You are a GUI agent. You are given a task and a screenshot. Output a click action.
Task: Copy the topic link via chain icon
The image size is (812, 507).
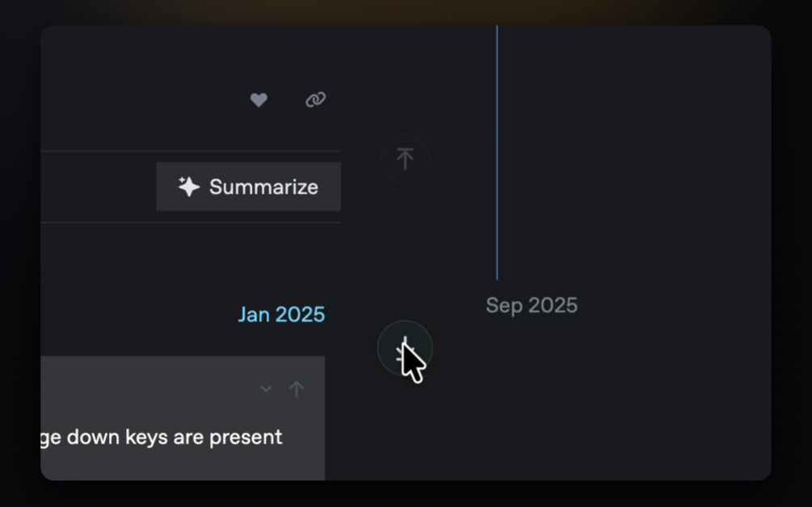pyautogui.click(x=315, y=99)
